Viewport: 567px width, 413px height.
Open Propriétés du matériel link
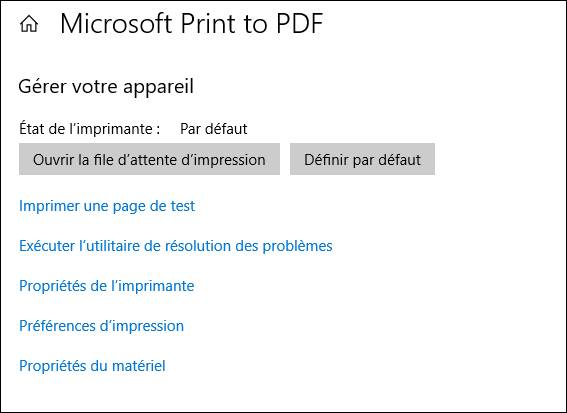tap(92, 366)
